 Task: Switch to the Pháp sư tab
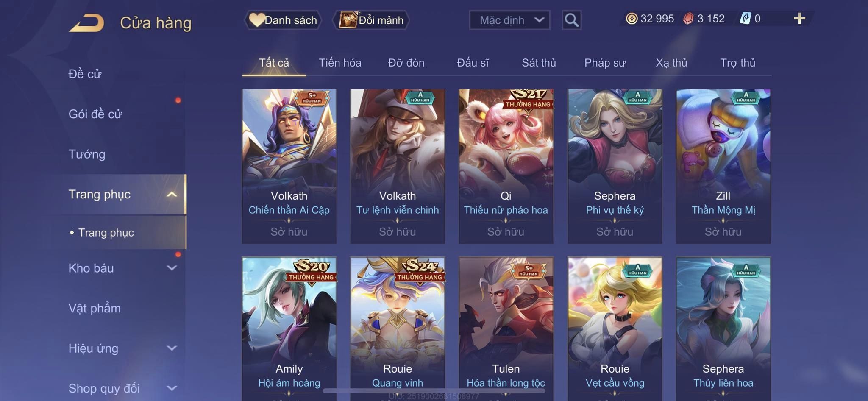click(605, 63)
